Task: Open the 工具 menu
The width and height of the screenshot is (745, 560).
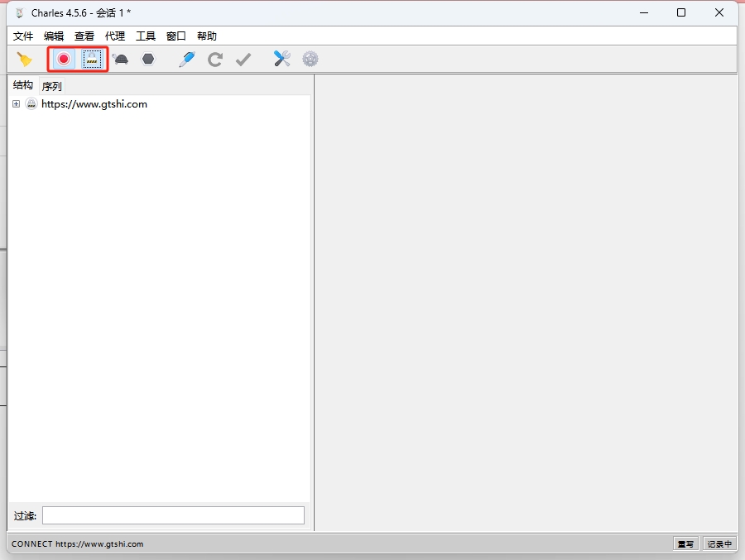Action: (146, 36)
